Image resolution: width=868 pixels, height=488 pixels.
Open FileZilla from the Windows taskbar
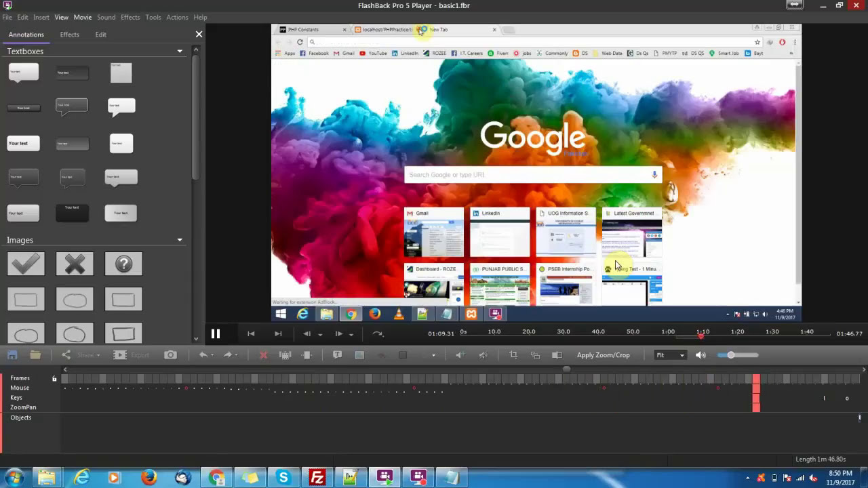[x=317, y=477]
